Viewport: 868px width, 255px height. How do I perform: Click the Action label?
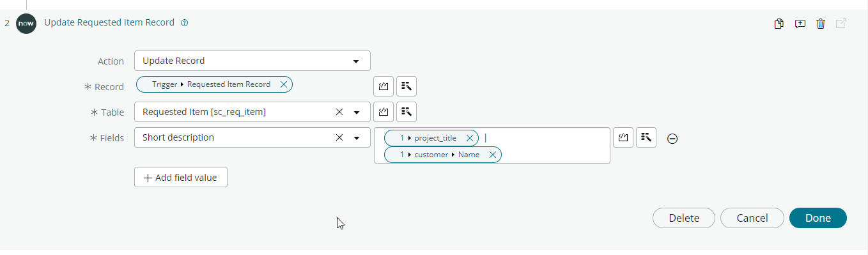click(111, 61)
